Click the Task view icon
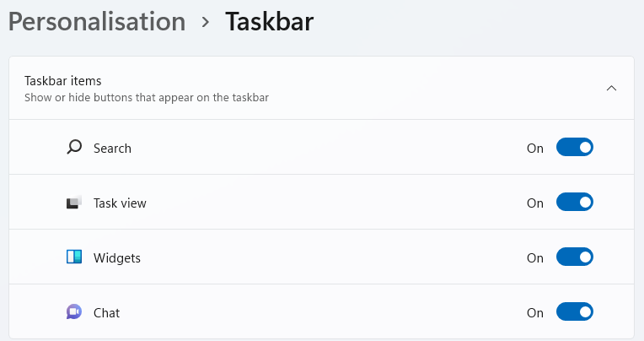Image resolution: width=644 pixels, height=341 pixels. click(74, 203)
